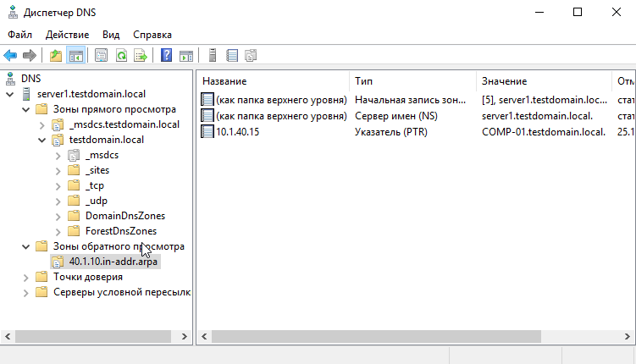Viewport: 636px width, 364px height.
Task: Open the Действие menu
Action: coord(67,35)
